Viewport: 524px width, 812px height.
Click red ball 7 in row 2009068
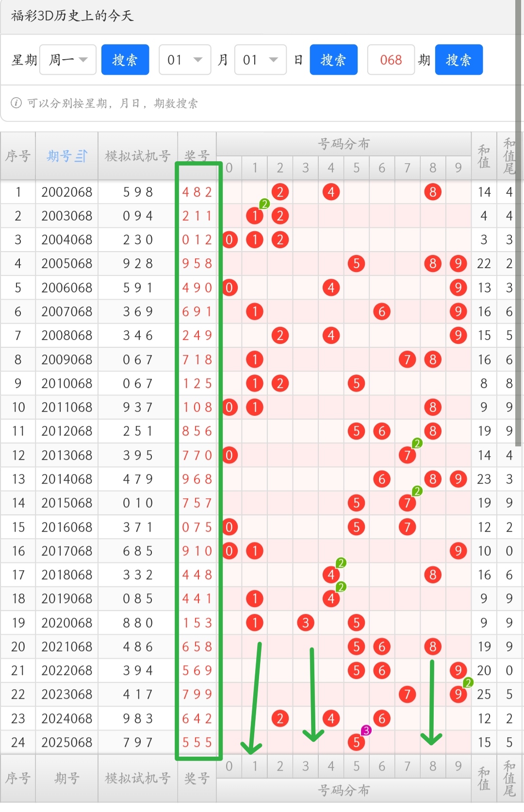pos(408,360)
